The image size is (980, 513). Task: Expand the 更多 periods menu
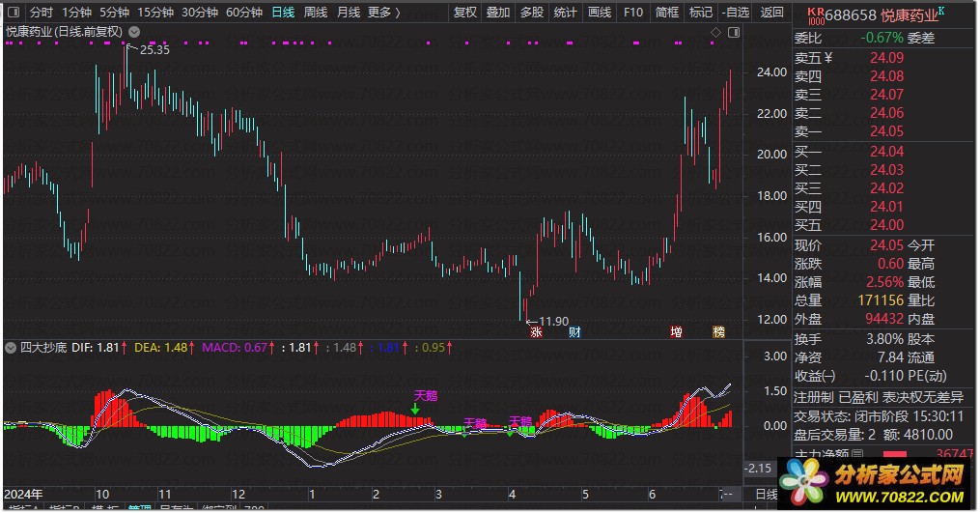click(x=383, y=12)
